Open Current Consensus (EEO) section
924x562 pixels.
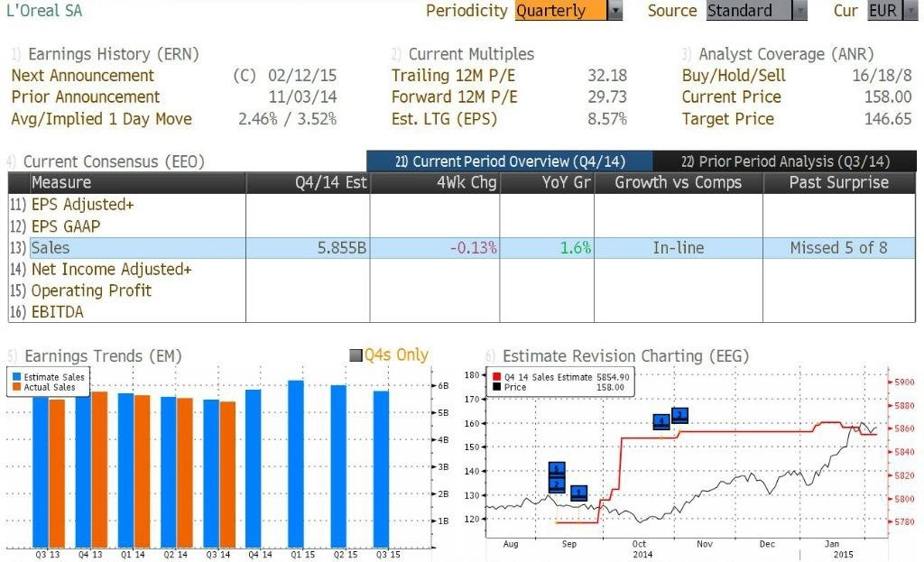(114, 161)
